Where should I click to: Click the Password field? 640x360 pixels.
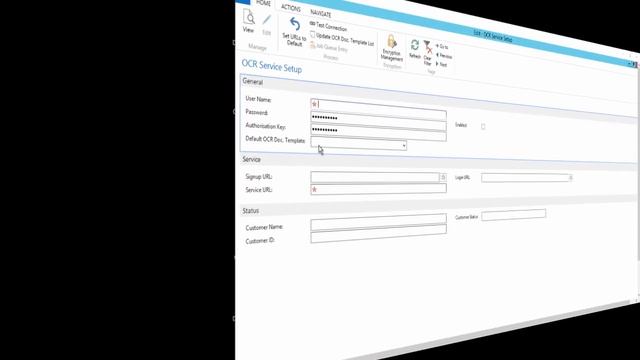click(x=378, y=120)
